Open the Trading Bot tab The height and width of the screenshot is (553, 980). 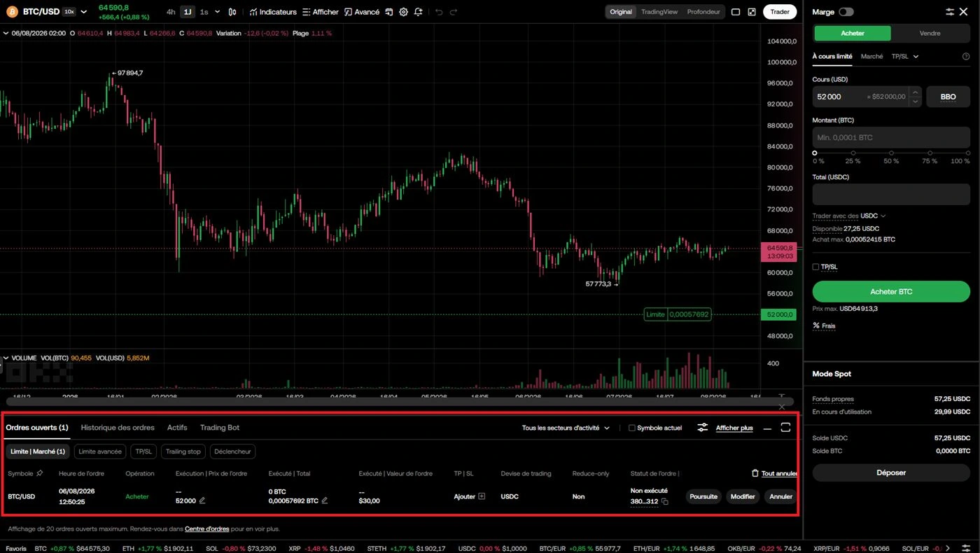point(220,428)
